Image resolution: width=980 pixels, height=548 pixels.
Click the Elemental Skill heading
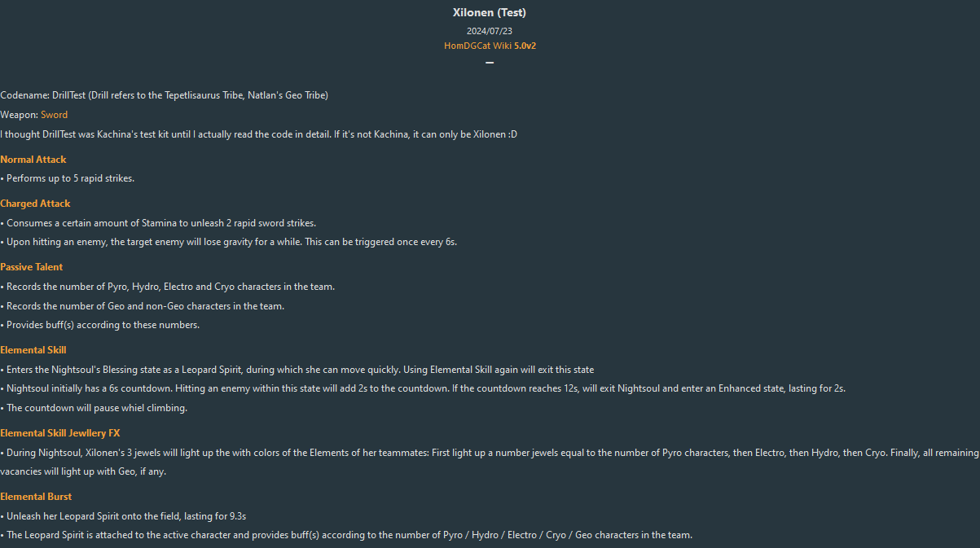click(33, 350)
